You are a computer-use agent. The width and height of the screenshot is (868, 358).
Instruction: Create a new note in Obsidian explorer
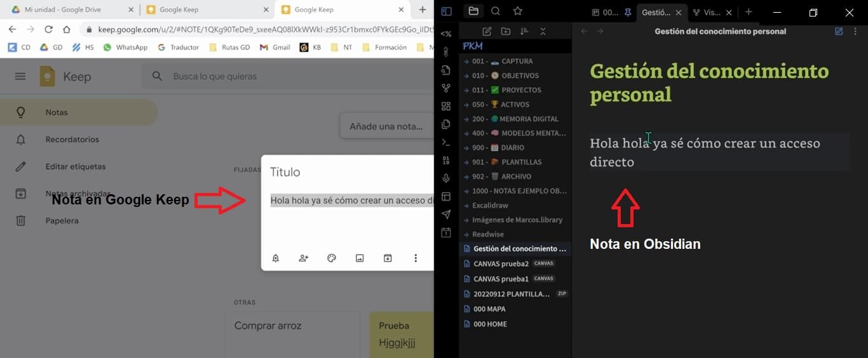[487, 31]
